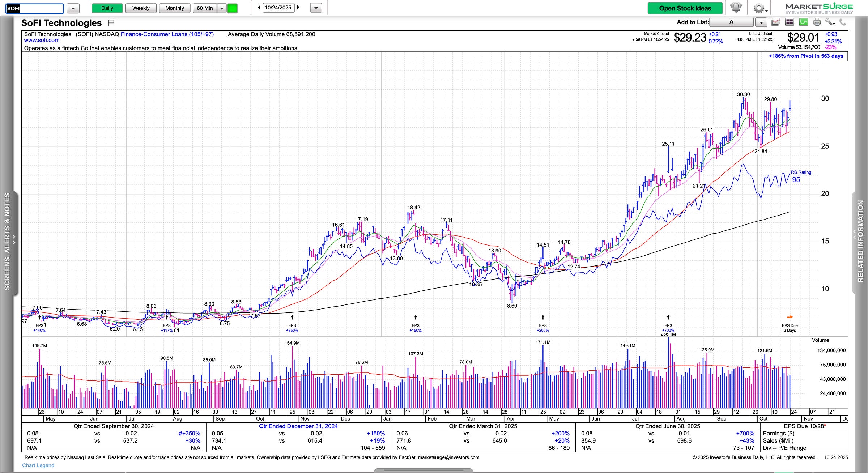Click the flag icon beside SoFi Technologies
Viewport: 868px width, 473px height.
pos(111,23)
